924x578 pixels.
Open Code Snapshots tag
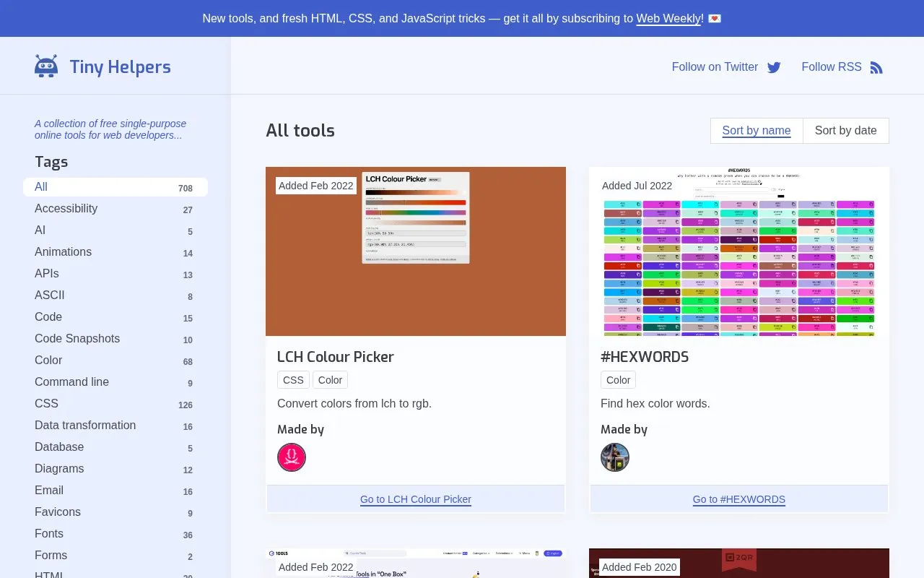click(x=115, y=339)
